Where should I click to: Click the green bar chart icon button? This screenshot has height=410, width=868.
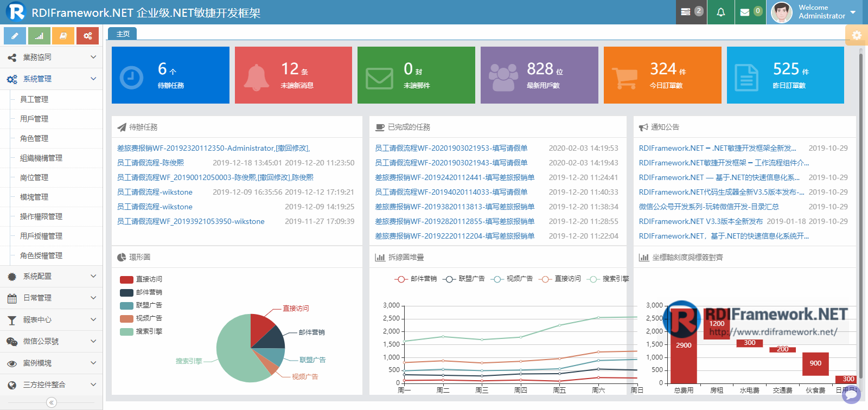39,36
